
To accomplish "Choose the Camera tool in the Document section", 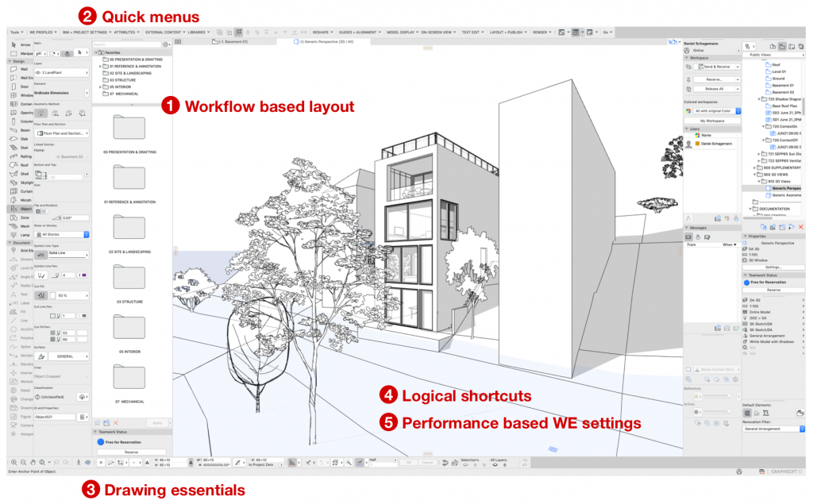I will point(12,426).
